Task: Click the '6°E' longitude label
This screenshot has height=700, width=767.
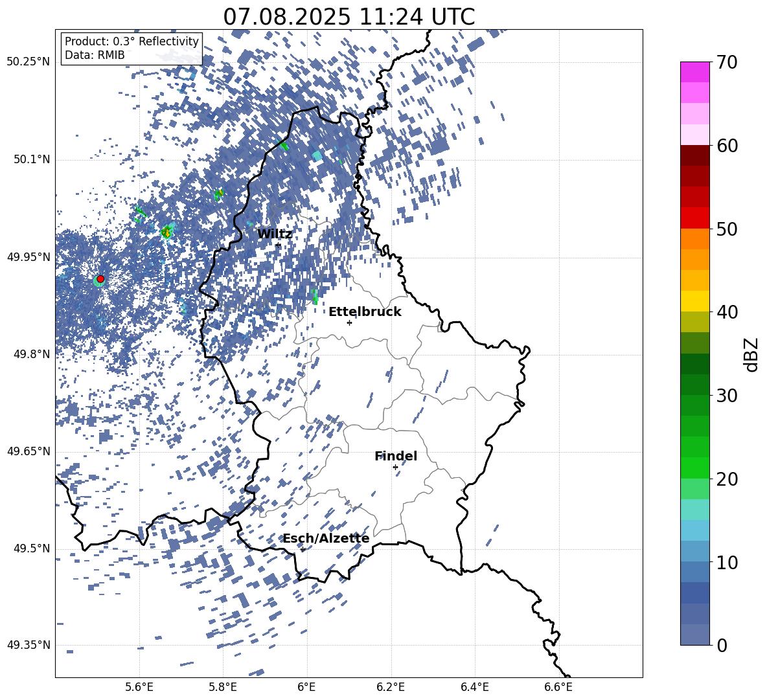Action: click(306, 687)
